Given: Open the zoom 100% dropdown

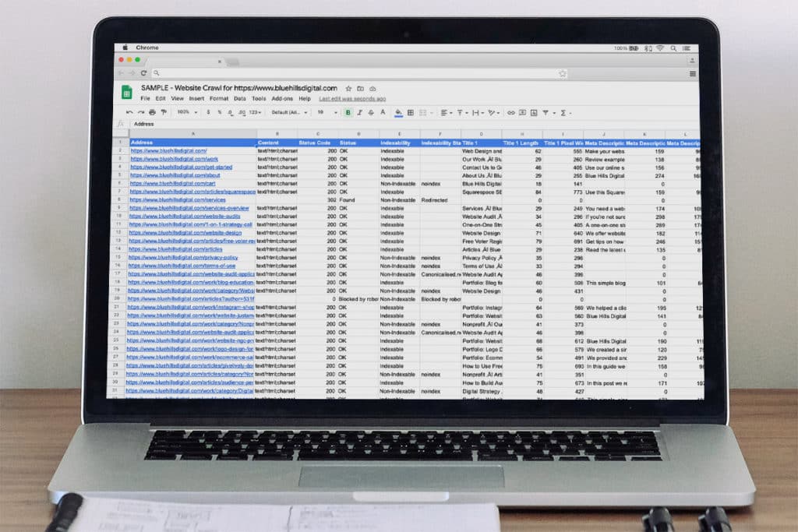Looking at the screenshot, I should click(x=187, y=112).
